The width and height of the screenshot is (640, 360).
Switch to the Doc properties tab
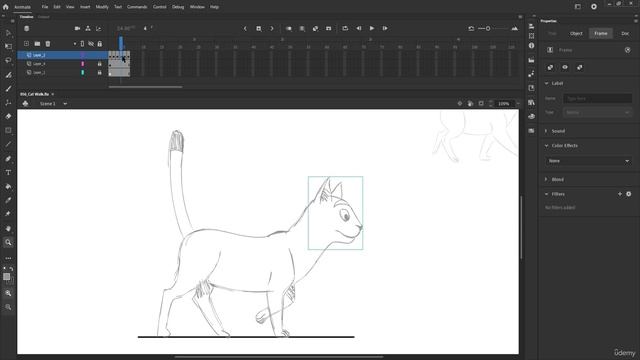pyautogui.click(x=625, y=33)
